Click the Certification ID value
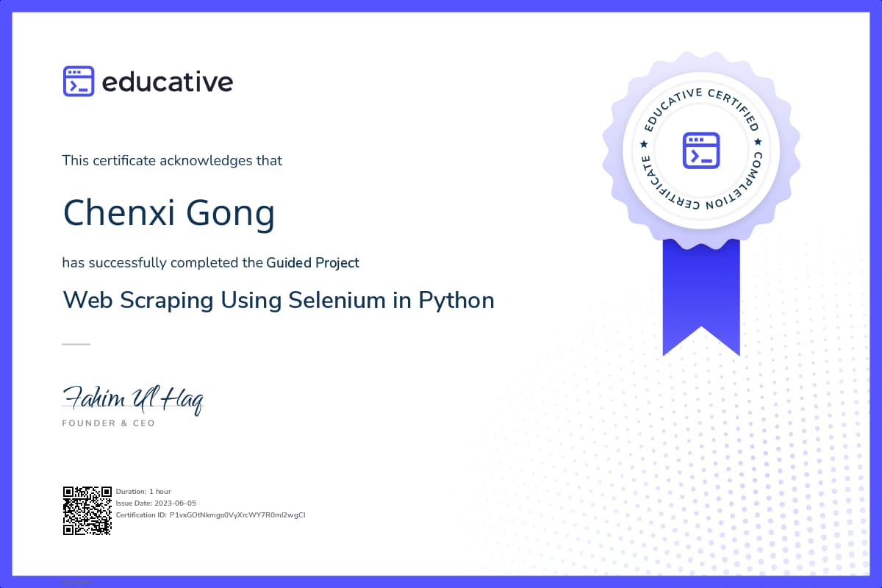 tap(237, 514)
